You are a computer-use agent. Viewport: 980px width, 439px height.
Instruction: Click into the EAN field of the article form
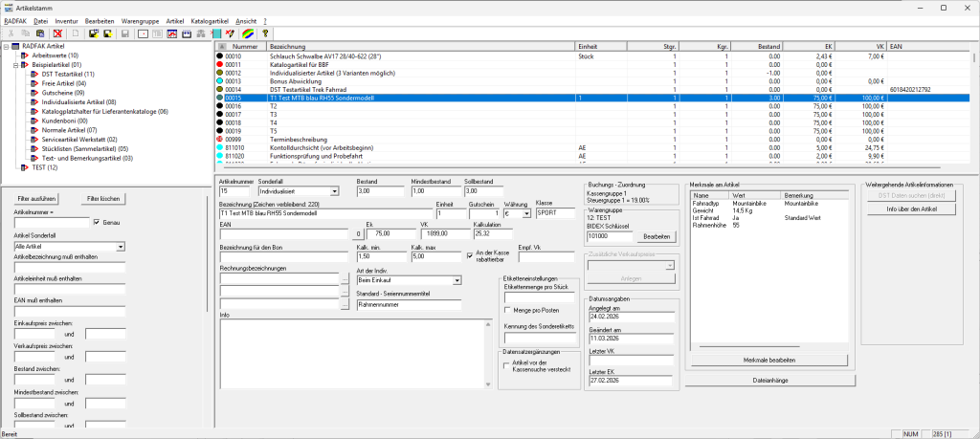point(285,232)
